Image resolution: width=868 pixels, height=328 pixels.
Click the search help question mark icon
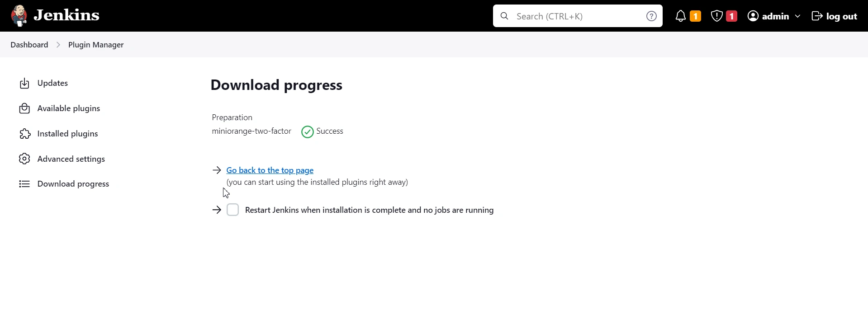[651, 16]
